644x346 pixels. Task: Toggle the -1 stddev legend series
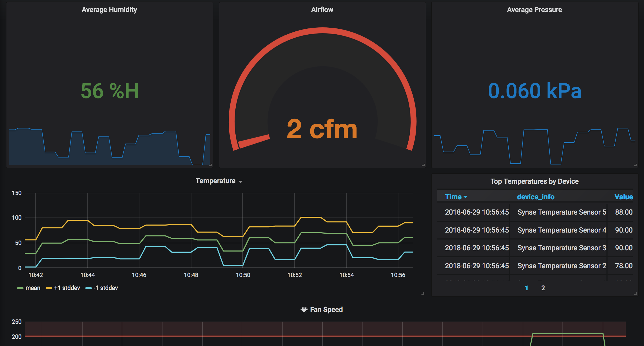click(106, 288)
